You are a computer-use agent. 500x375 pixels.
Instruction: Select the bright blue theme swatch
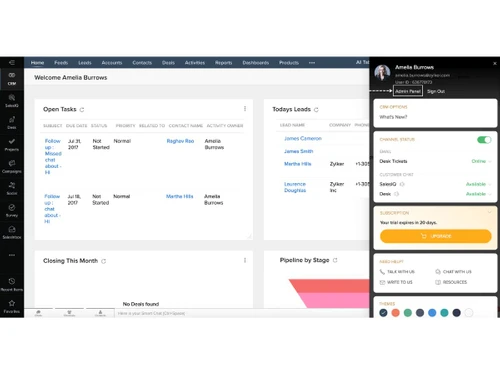[x=432, y=313]
